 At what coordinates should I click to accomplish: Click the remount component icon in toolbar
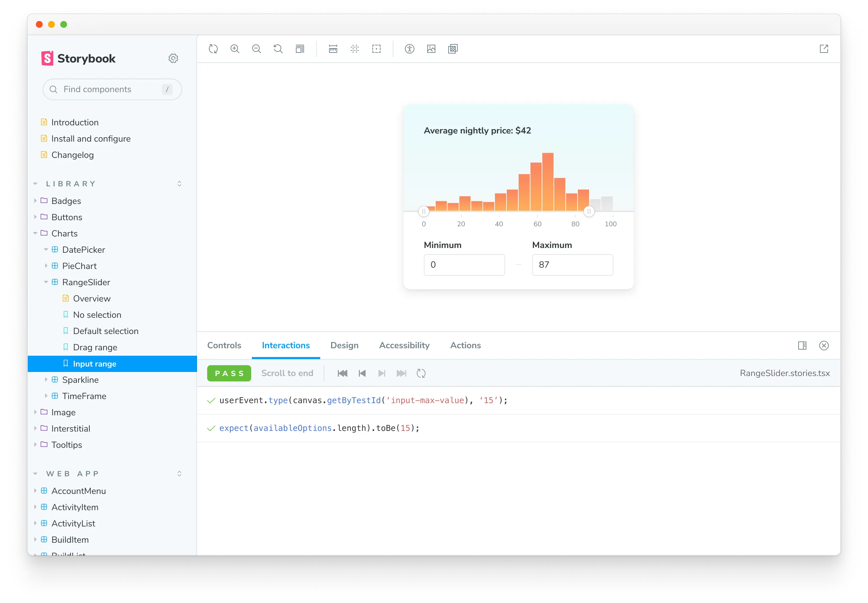click(213, 49)
